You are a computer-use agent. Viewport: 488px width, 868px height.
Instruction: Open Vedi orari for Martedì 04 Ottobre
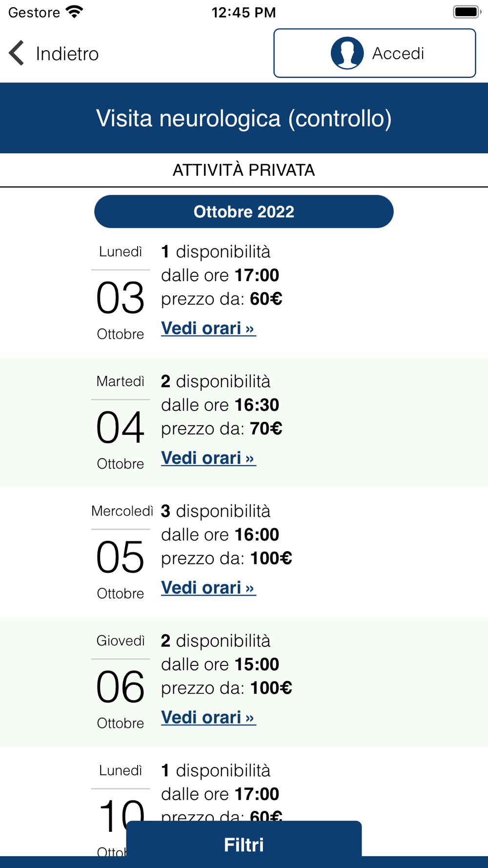coord(208,458)
